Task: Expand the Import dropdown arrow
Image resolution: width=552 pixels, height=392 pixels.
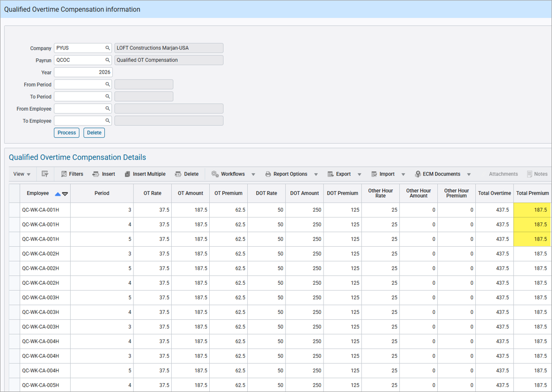Action: pos(403,174)
